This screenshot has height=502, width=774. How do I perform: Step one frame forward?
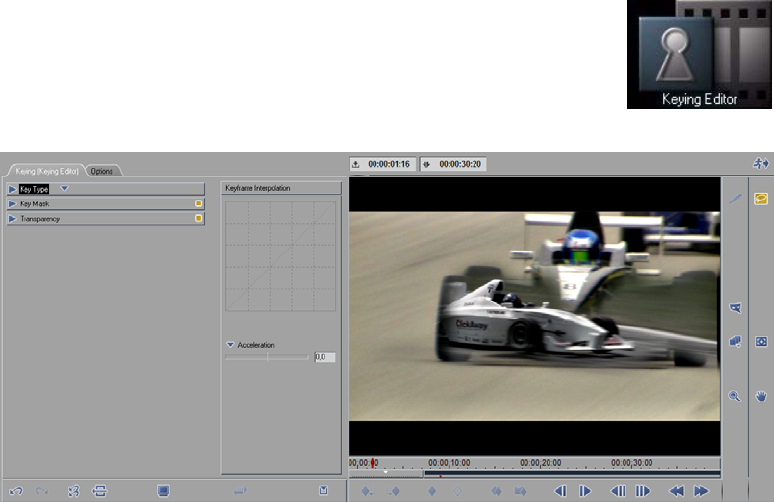(x=642, y=491)
